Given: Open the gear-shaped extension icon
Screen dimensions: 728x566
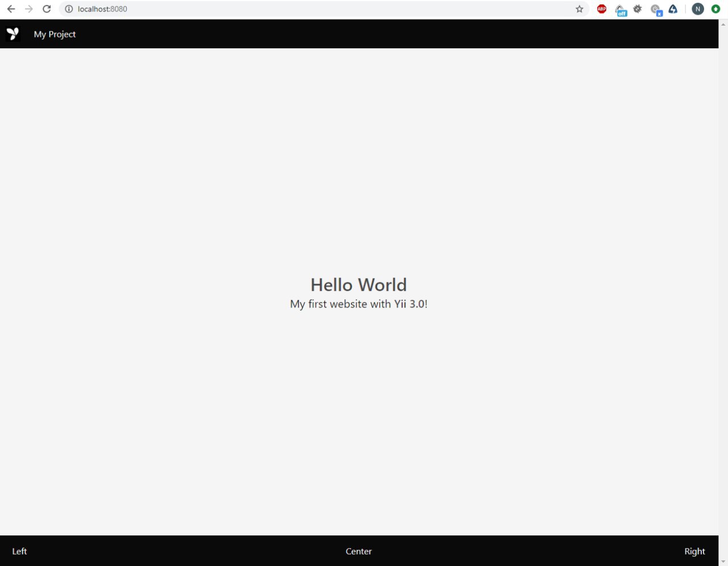Looking at the screenshot, I should (x=638, y=9).
